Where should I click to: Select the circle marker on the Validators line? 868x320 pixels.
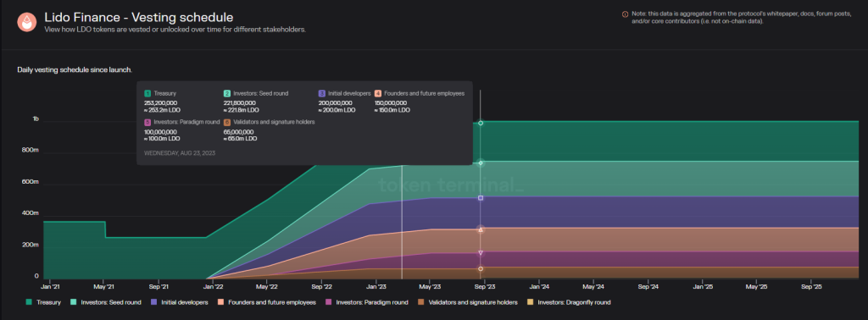(x=481, y=269)
